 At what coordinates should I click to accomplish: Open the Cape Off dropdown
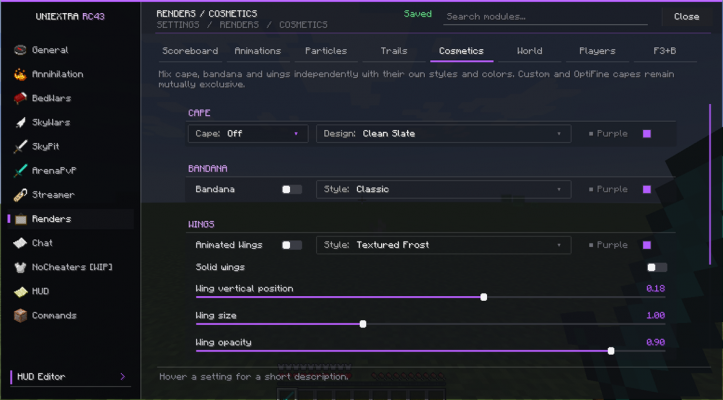tap(248, 134)
